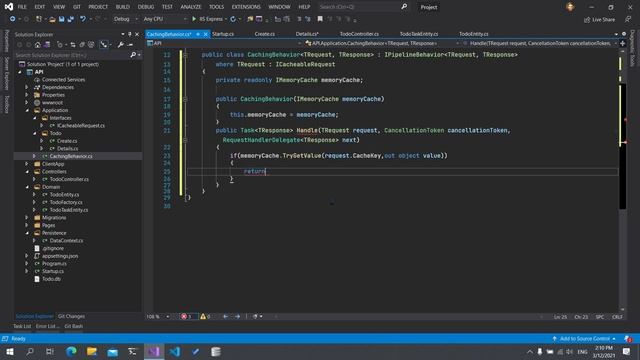The height and width of the screenshot is (360, 640).
Task: Click the Collapse All icon in Solution Explorer
Action: pyautogui.click(x=82, y=44)
